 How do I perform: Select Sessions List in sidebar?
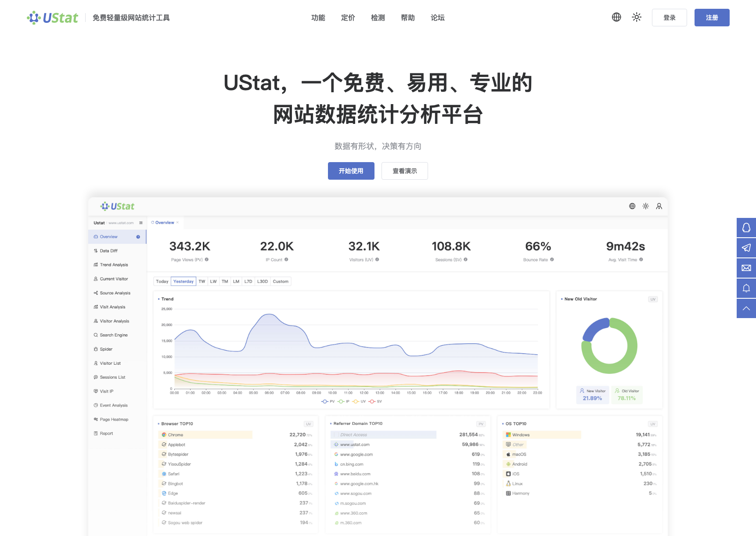(117, 377)
